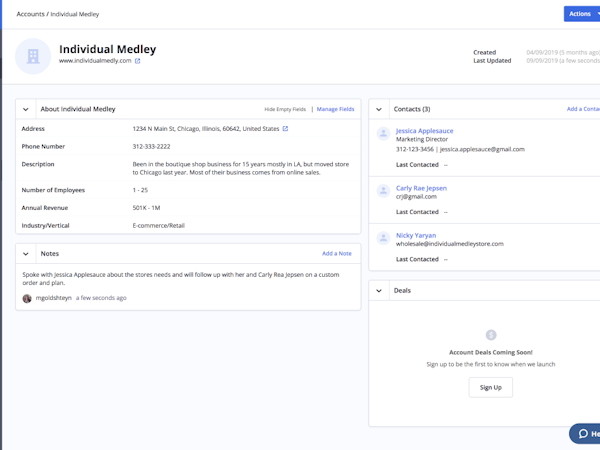Go to Accounts breadcrumb

click(x=30, y=15)
